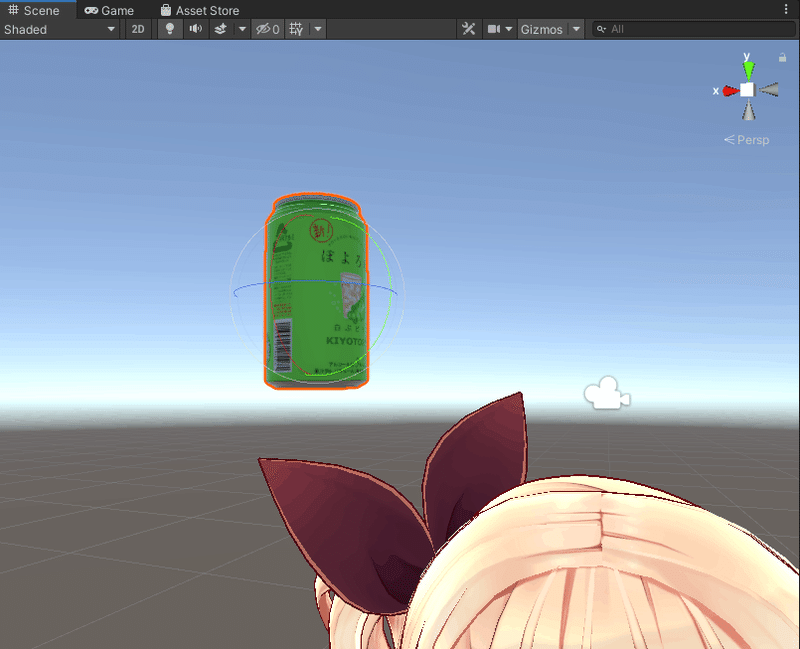The height and width of the screenshot is (649, 800).
Task: Toggle the scene view rotation lock padlock
Action: [x=782, y=58]
